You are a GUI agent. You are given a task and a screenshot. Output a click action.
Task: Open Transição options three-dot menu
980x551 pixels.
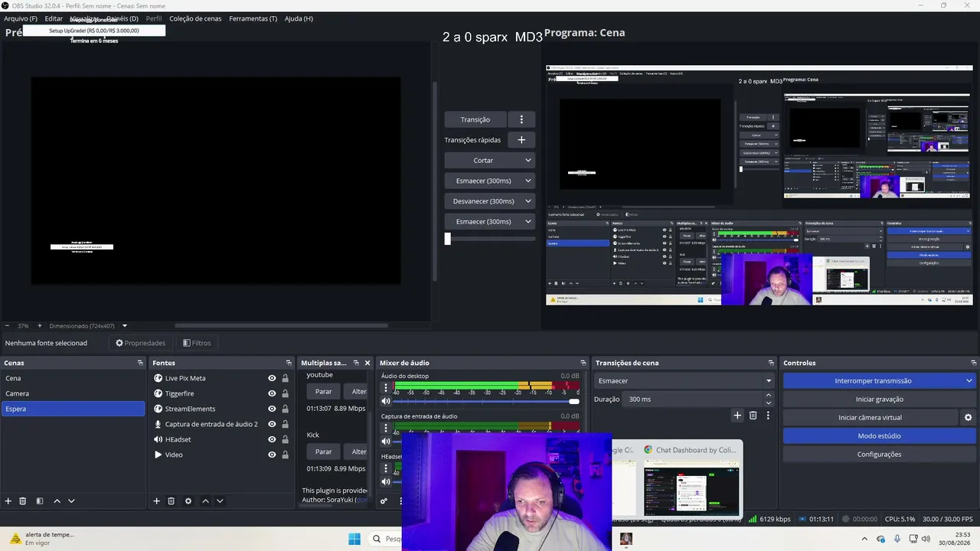[x=521, y=119]
